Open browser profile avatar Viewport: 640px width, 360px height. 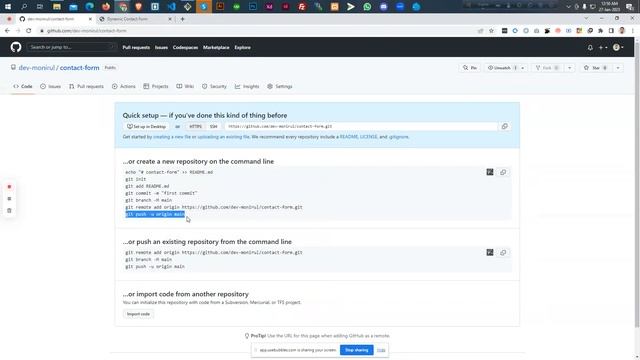(622, 31)
